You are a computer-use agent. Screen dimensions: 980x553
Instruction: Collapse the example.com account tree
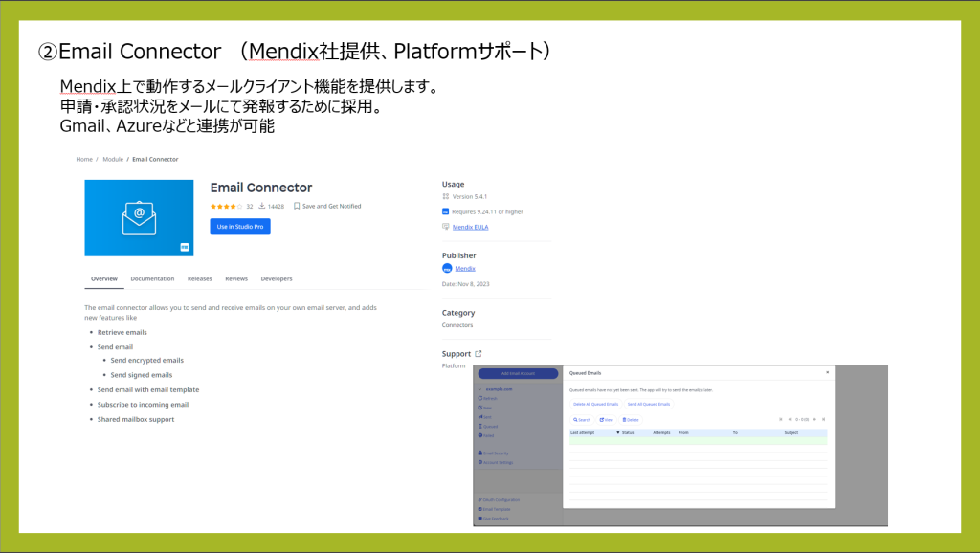pos(479,389)
